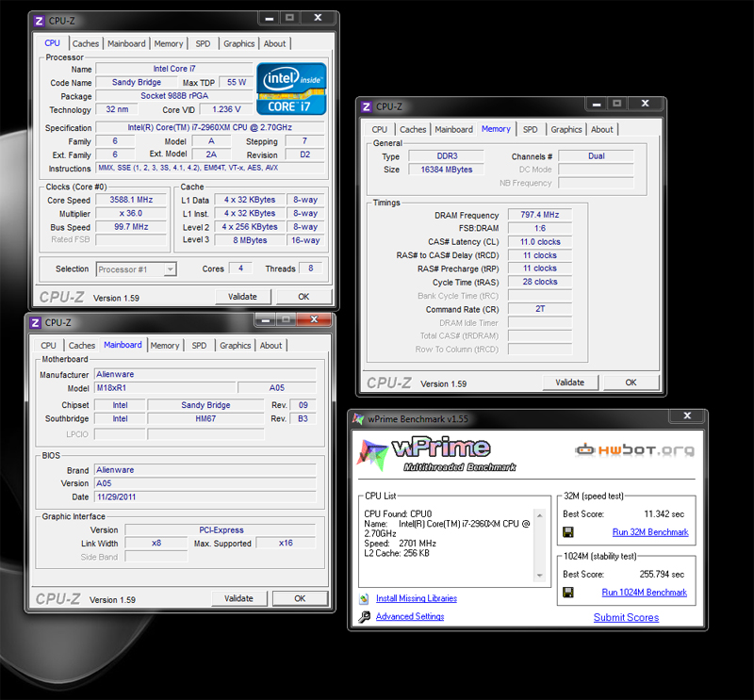Screen dimensions: 754x700
Task: Click Validate in the CPU tab window
Action: coord(242,297)
